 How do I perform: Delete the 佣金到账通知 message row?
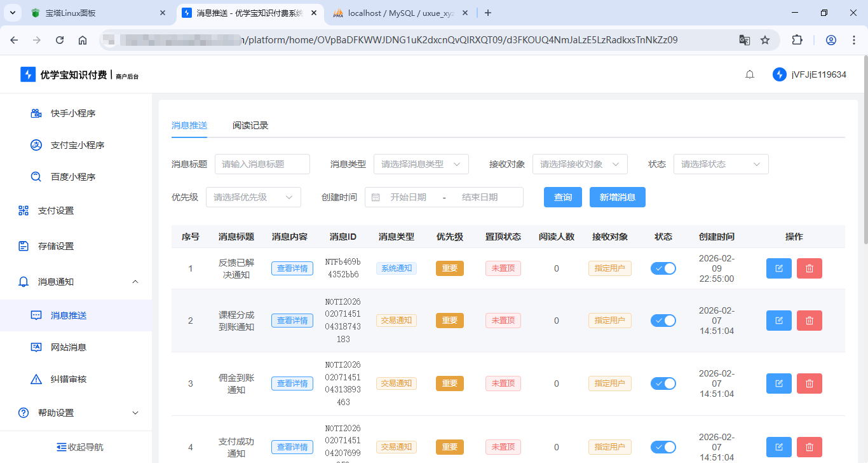click(809, 384)
